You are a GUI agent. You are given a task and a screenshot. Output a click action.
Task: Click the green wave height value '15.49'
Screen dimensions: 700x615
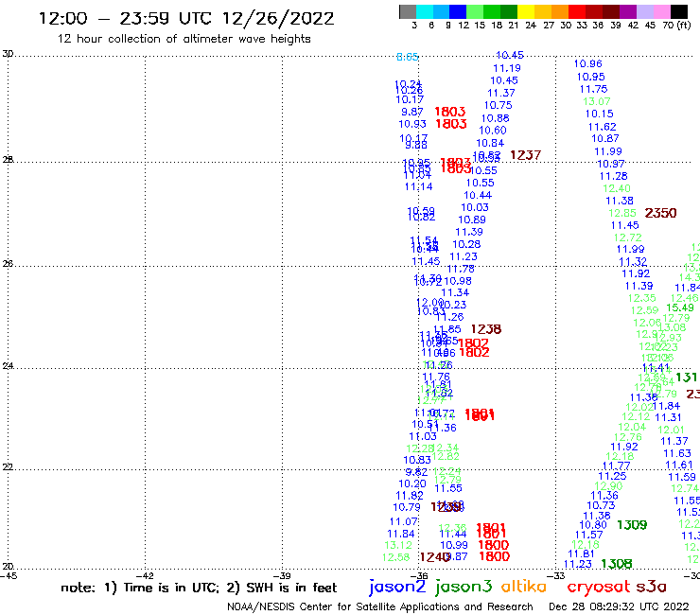coord(680,307)
